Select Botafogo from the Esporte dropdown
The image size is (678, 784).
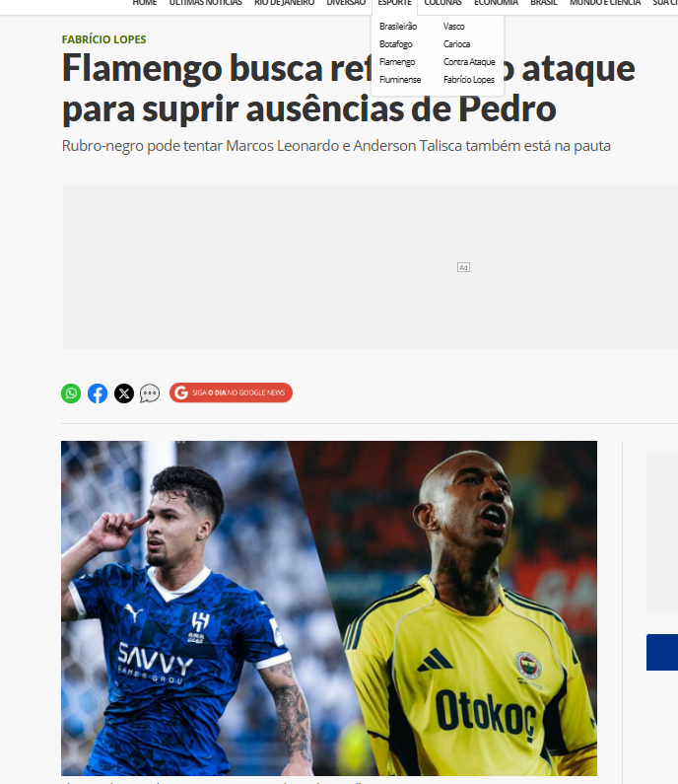point(396,44)
